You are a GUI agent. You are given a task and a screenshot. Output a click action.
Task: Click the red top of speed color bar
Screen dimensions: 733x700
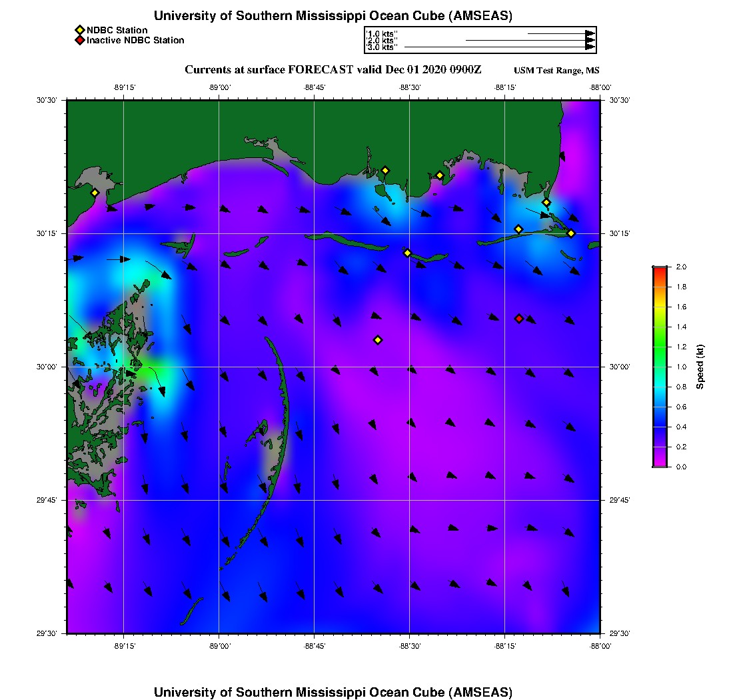tap(659, 269)
